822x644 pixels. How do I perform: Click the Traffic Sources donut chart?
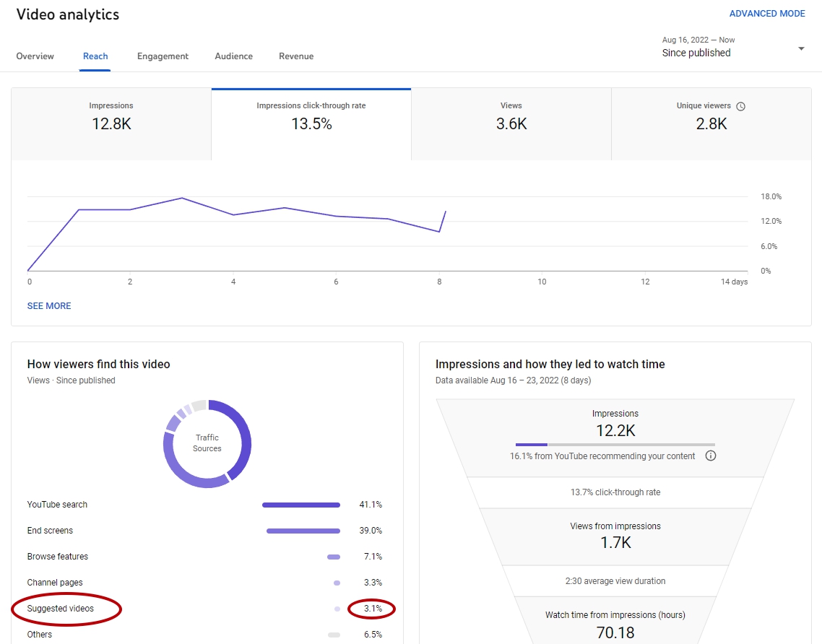point(207,444)
